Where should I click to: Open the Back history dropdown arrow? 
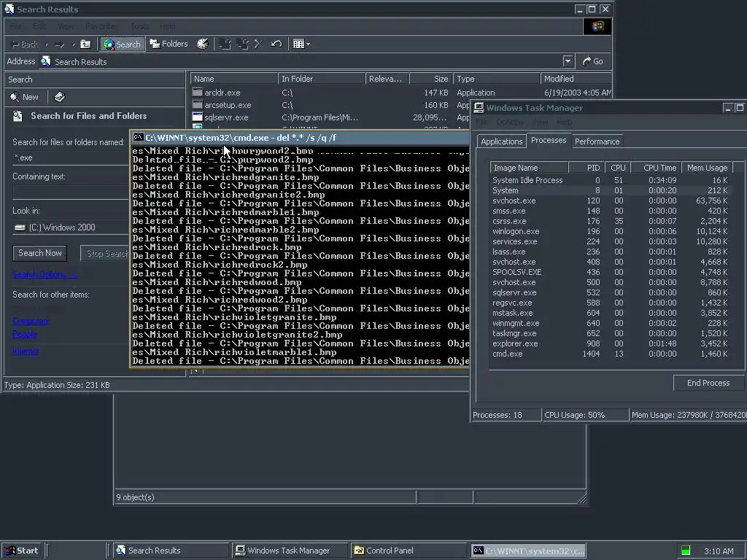47,44
